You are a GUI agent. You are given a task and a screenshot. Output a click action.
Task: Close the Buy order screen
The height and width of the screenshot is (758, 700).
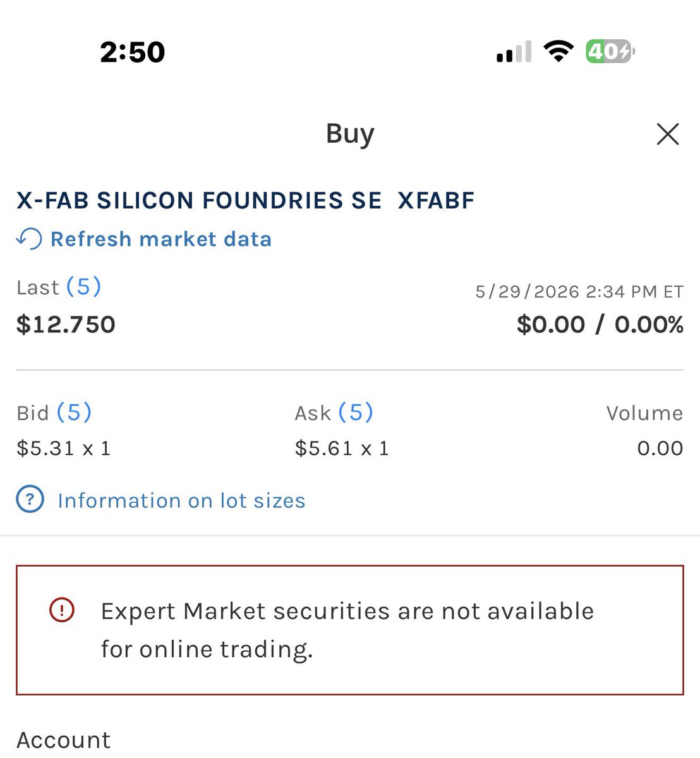(x=667, y=134)
